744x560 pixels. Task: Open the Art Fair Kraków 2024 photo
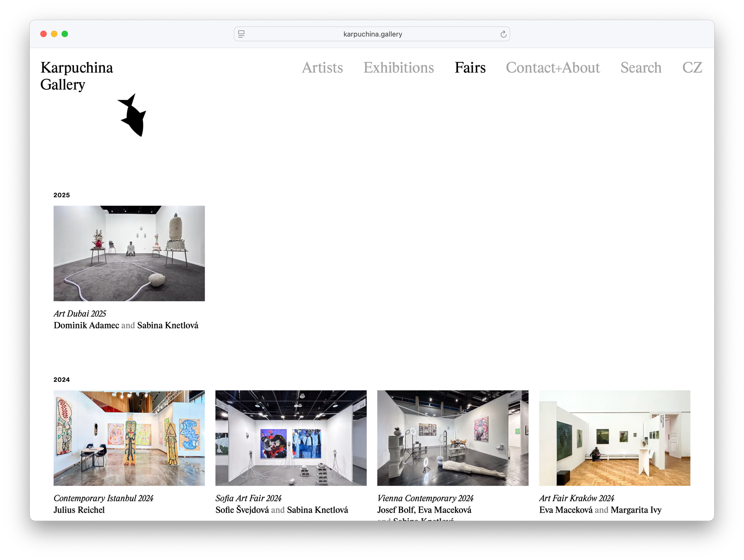(x=615, y=438)
